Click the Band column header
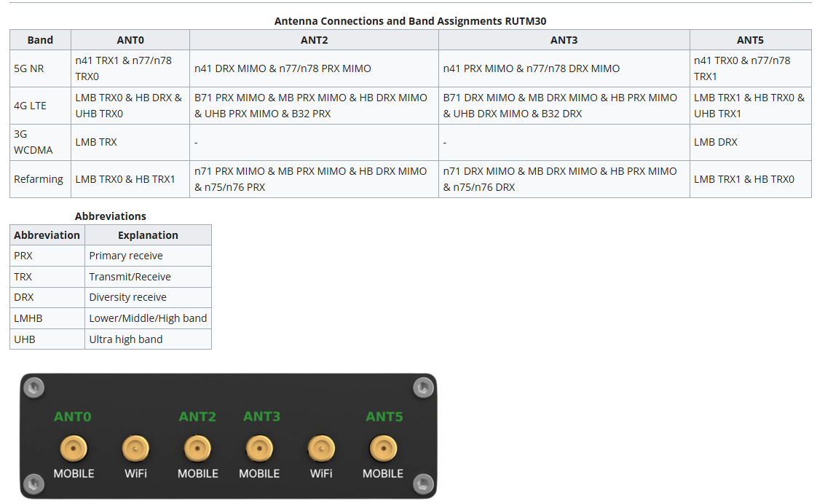The image size is (817, 504). [x=40, y=40]
